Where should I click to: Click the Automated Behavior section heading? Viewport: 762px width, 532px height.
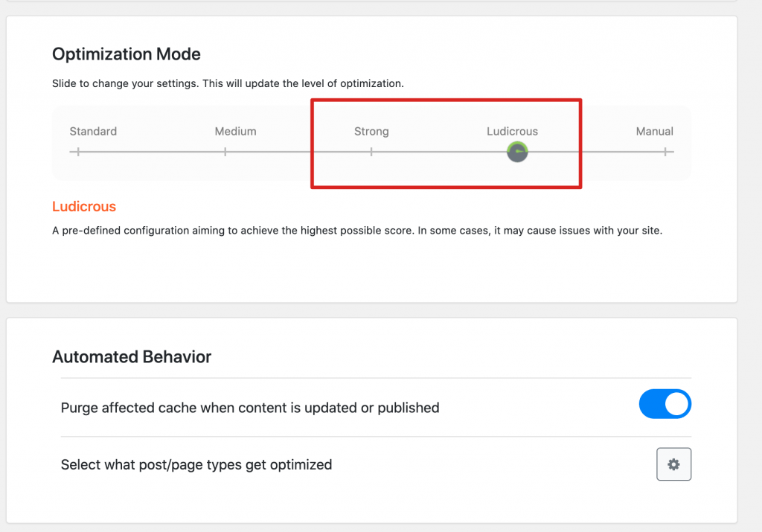click(132, 357)
